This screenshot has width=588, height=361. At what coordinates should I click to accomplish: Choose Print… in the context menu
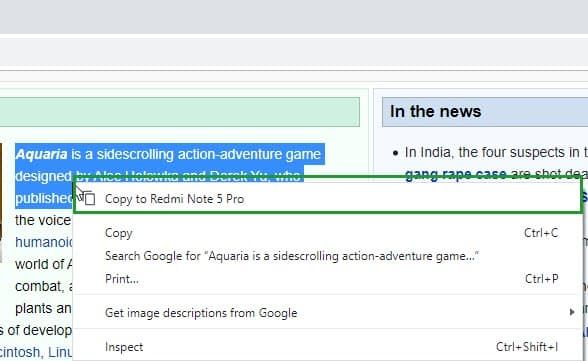pyautogui.click(x=328, y=279)
